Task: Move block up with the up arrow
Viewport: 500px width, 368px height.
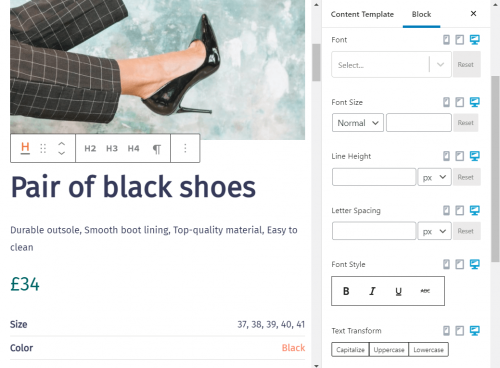Action: [62, 144]
